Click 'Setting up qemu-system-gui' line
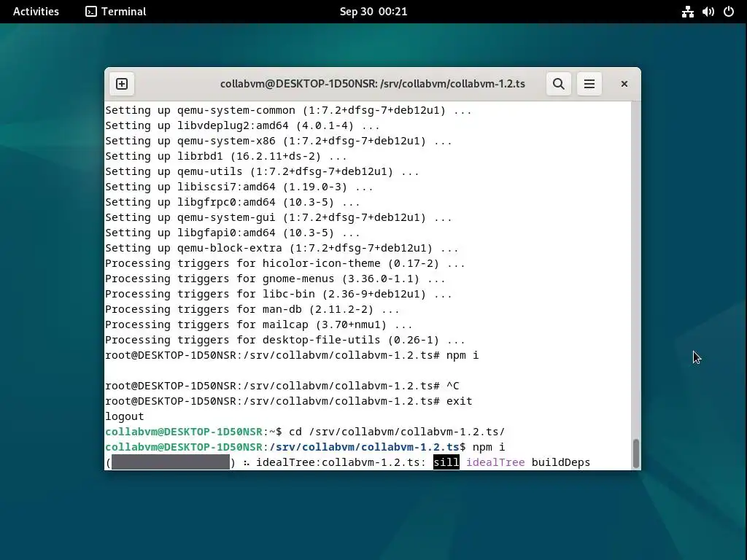This screenshot has height=560, width=747. [x=279, y=217]
